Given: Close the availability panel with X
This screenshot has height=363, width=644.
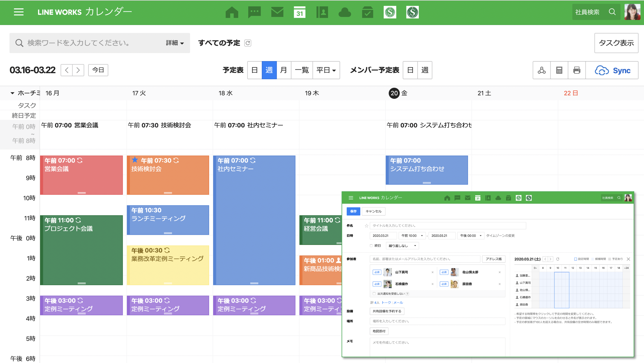Looking at the screenshot, I should click(x=628, y=259).
